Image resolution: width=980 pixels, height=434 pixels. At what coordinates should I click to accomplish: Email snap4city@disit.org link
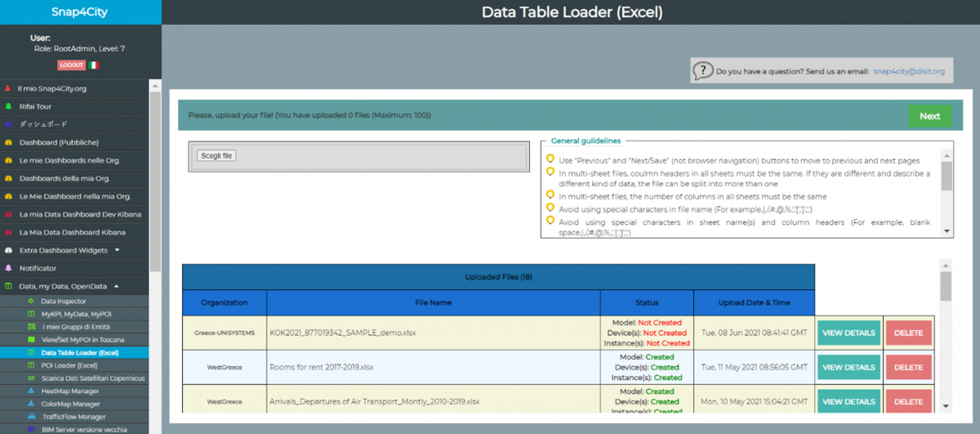[x=908, y=72]
